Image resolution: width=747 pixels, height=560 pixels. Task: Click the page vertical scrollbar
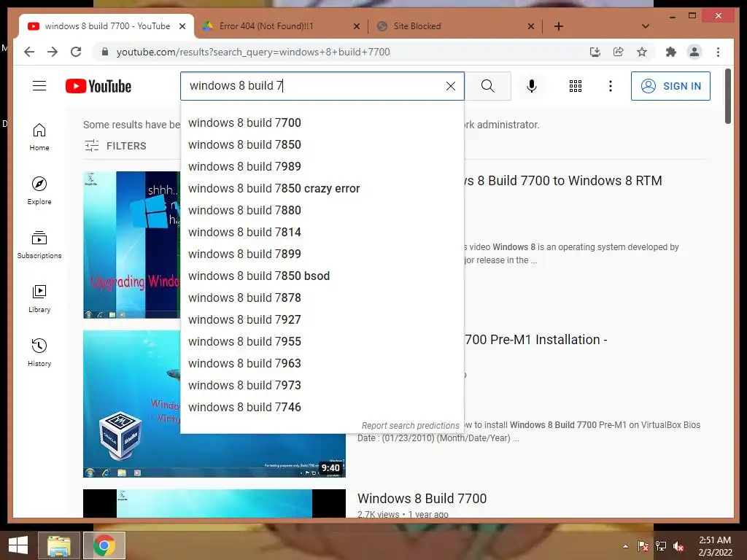(727, 97)
